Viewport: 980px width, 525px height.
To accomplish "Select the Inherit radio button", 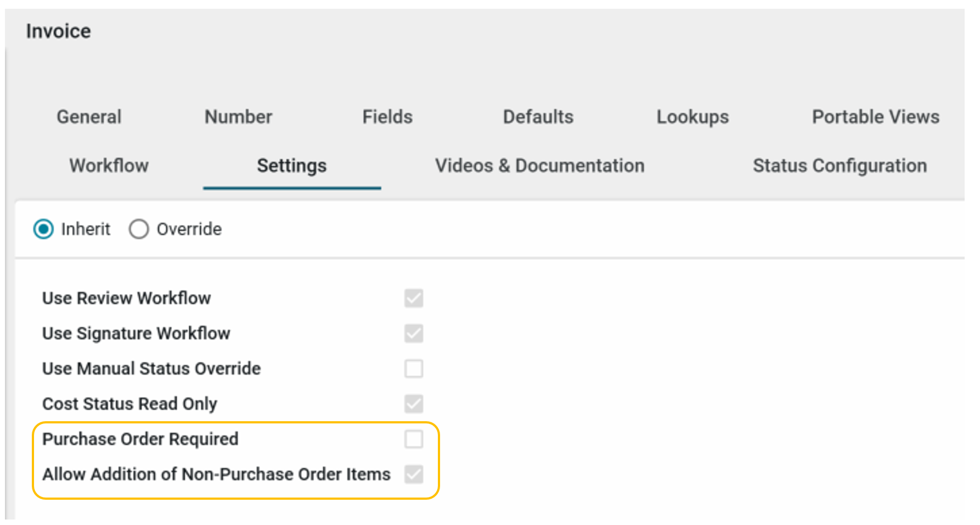I will (x=44, y=229).
